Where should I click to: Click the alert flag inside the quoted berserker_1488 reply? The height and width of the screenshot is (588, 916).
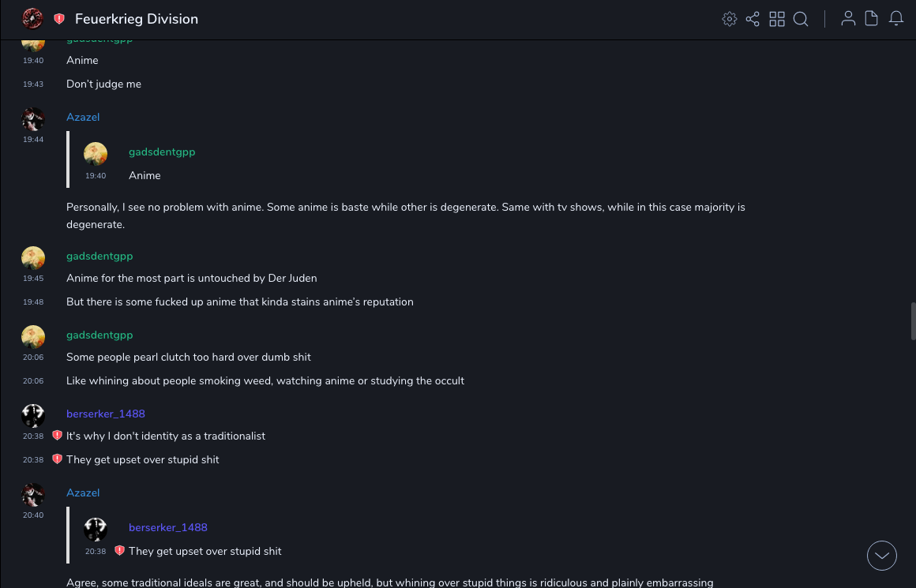pos(119,551)
